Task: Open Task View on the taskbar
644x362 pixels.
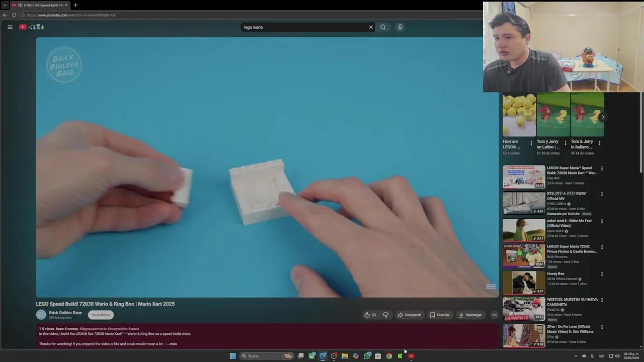Action: (x=301, y=356)
